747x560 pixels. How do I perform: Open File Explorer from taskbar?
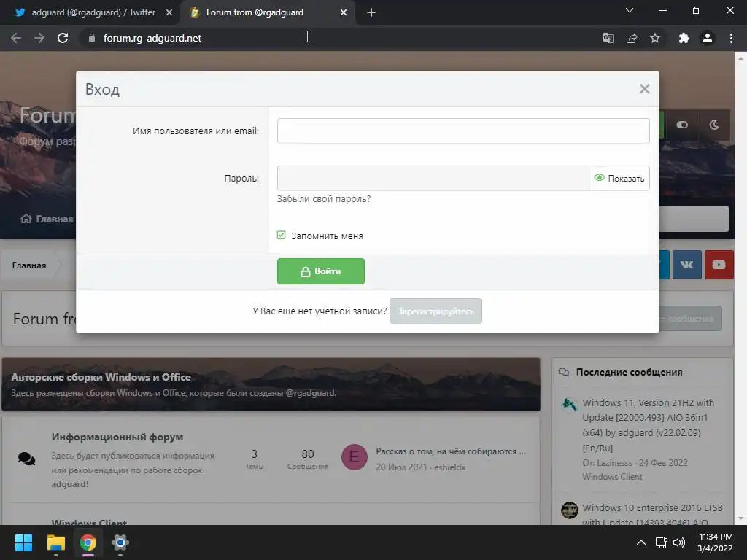pos(55,542)
